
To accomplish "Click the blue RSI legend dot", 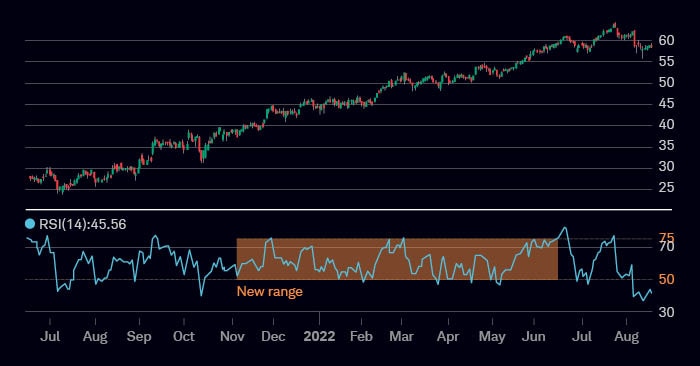I will click(30, 224).
